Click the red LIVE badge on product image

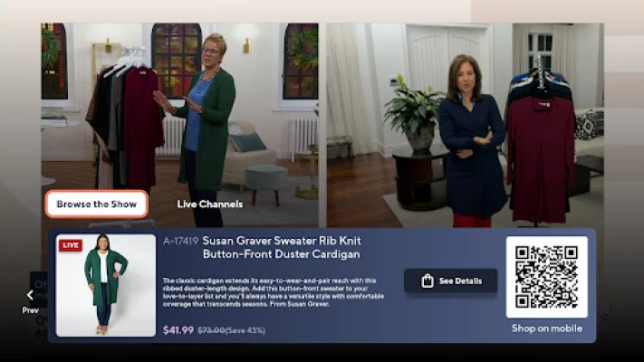pos(71,245)
